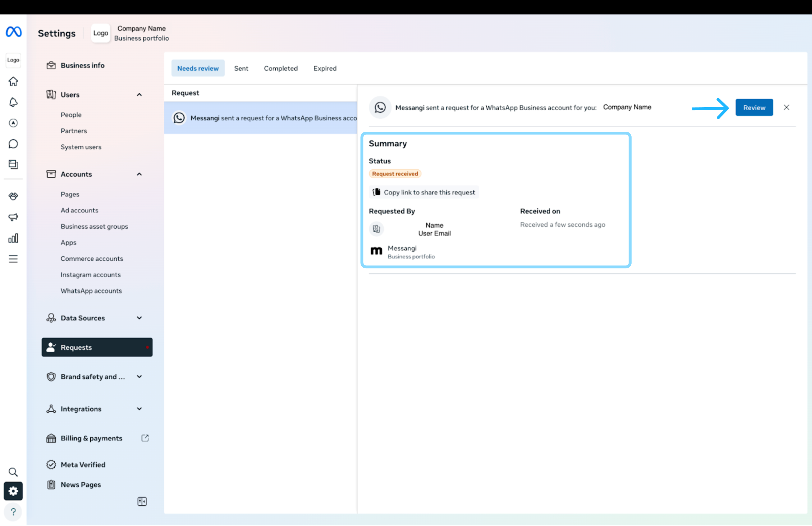Viewport: 812px width, 526px height.
Task: Open the Home icon in left rail
Action: pos(13,81)
